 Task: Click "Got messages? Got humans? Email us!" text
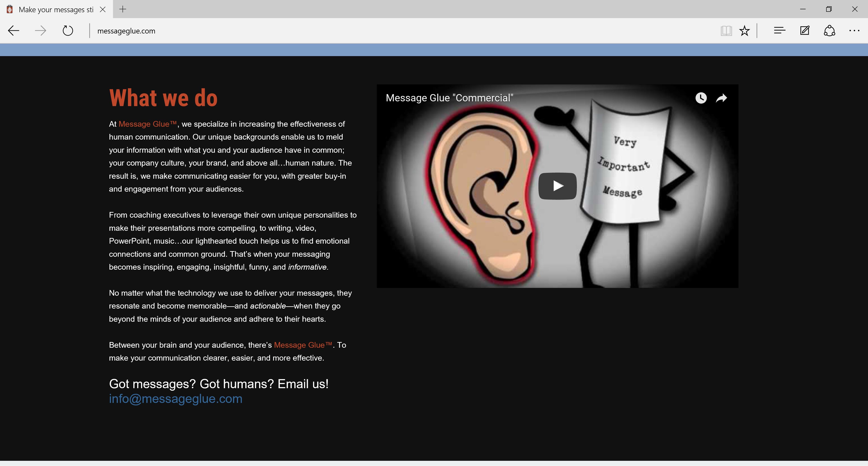tap(219, 384)
